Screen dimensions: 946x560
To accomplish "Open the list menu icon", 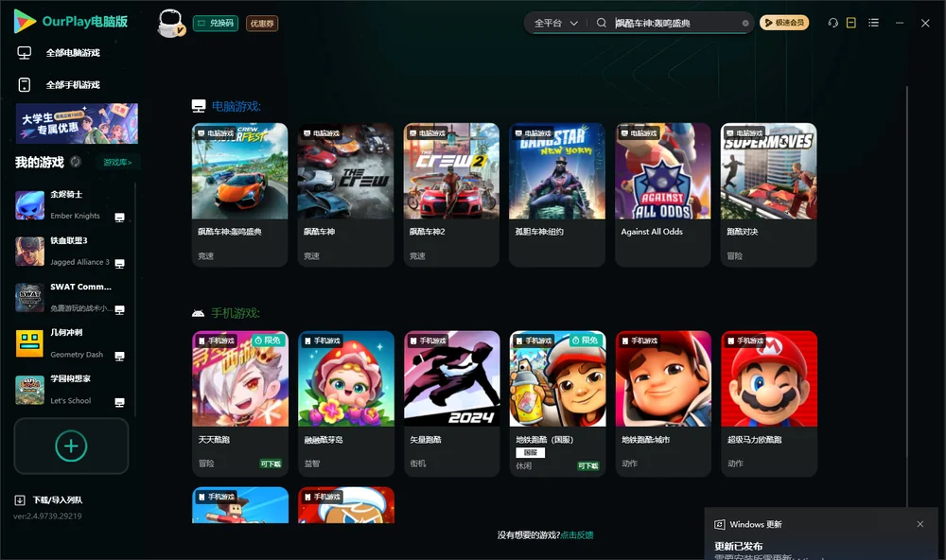I will point(873,23).
